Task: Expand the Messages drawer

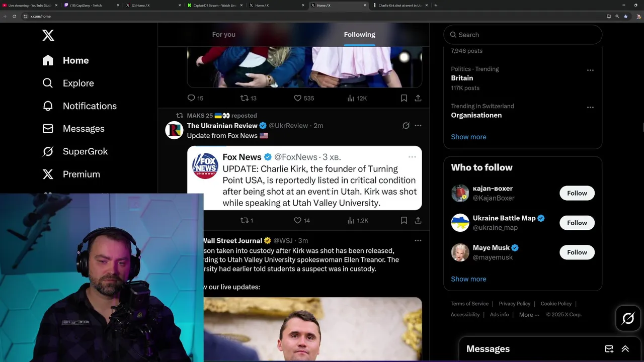Action: [625, 349]
